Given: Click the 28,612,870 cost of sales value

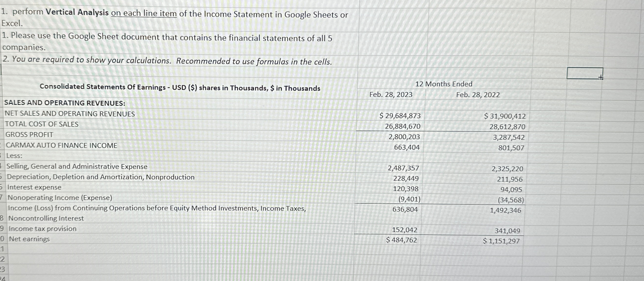Looking at the screenshot, I should click(507, 127).
